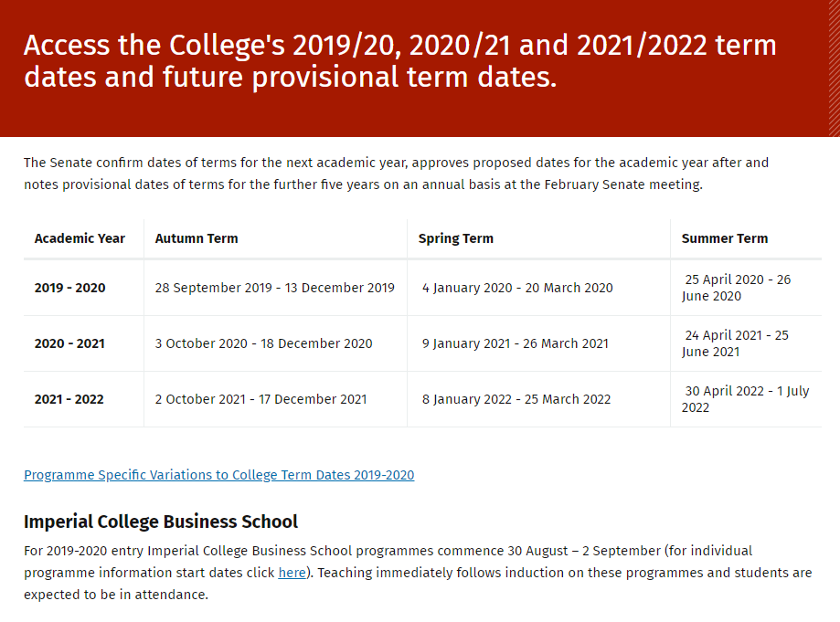Screen dimensions: 840x622
Task: Click the 28 September 2019 autumn term cell
Action: pos(275,288)
